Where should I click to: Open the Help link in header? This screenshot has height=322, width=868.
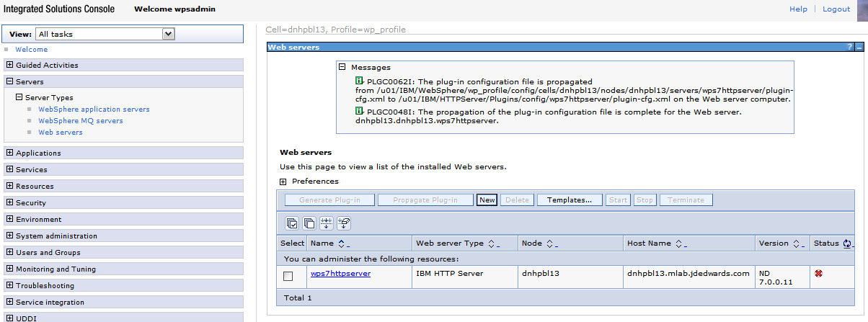pos(798,9)
